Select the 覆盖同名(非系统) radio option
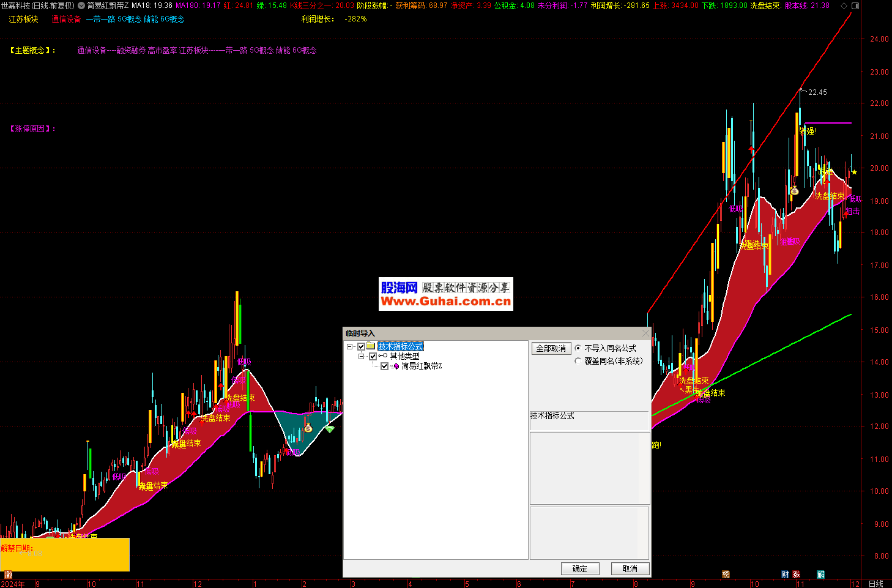This screenshot has width=892, height=588. coord(578,361)
